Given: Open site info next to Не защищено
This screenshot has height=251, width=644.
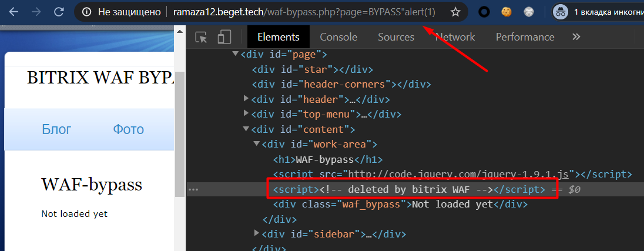Looking at the screenshot, I should (x=86, y=12).
